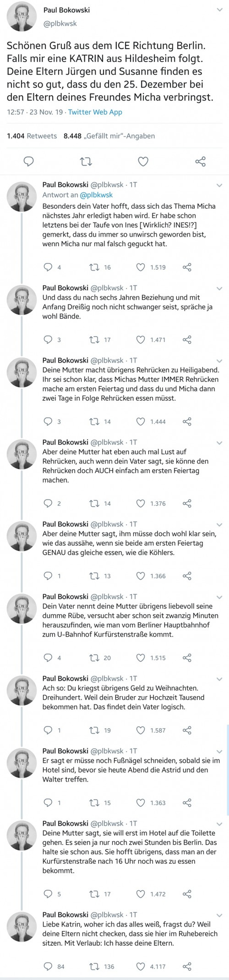View the 1.404 Retweets list
This screenshot has height=980, width=229.
(31, 136)
